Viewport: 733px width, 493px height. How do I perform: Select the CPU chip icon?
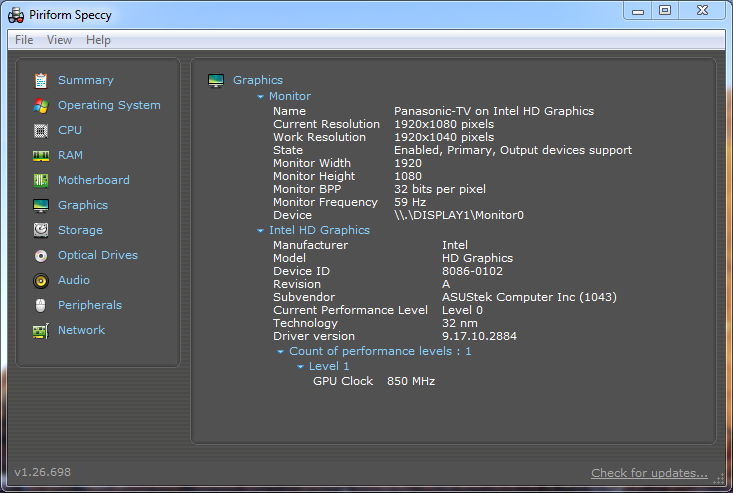41,130
